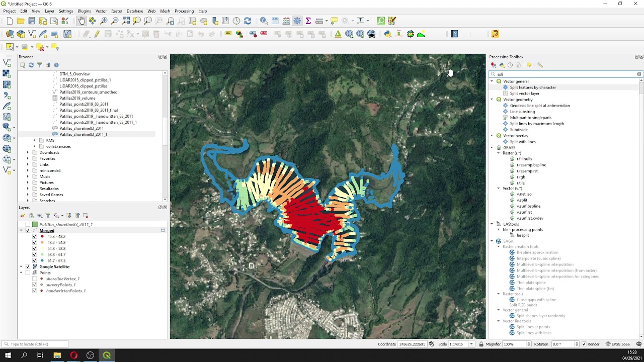Viewport: 644px width, 362px height.
Task: Open the Windows Start menu
Action: point(8,355)
